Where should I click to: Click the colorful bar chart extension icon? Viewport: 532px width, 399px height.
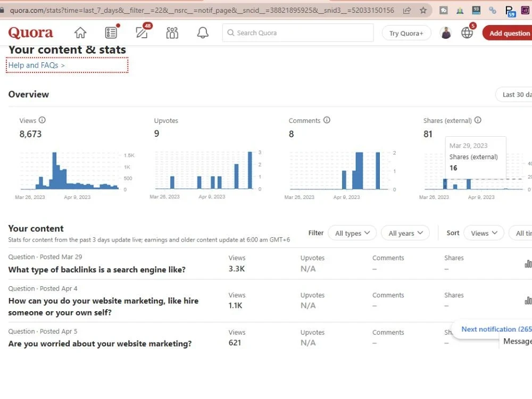click(460, 11)
